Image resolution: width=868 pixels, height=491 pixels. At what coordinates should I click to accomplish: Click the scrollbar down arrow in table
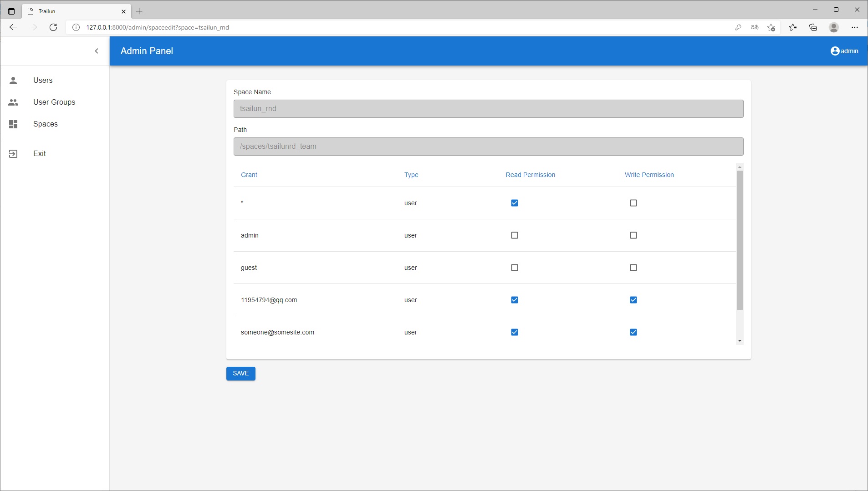[x=740, y=341]
